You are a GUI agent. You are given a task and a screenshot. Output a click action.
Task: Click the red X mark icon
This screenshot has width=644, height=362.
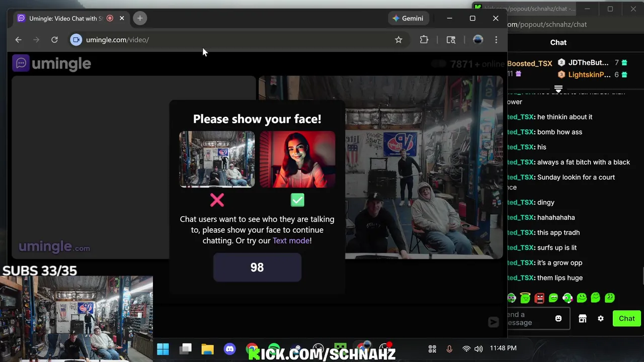217,200
